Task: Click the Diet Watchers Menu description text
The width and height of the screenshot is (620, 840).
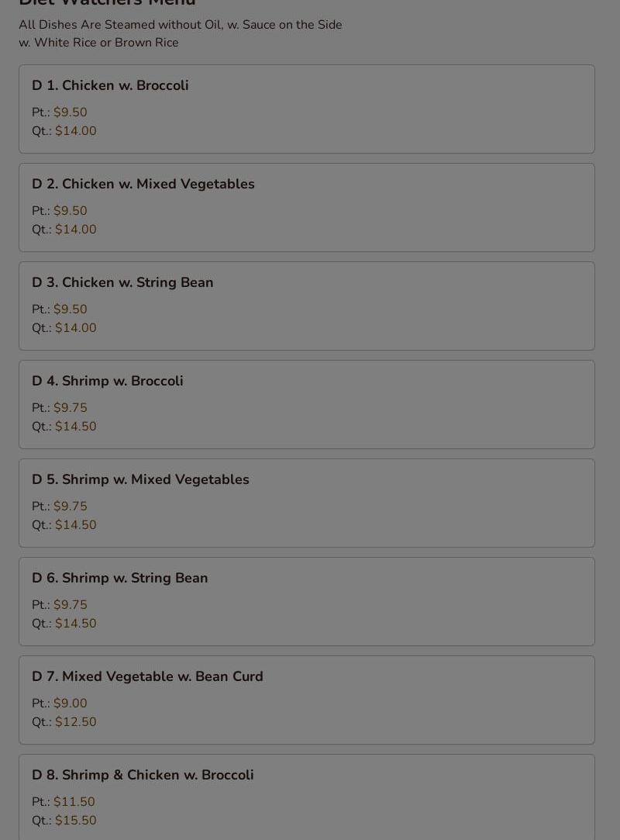Action: click(x=181, y=34)
